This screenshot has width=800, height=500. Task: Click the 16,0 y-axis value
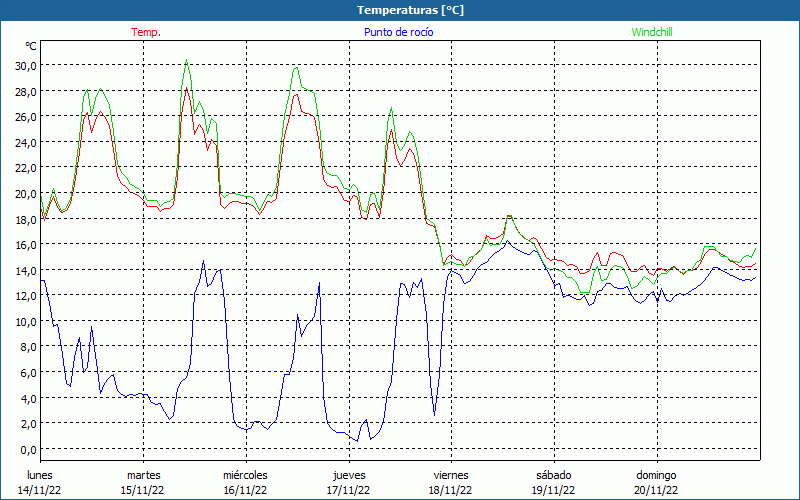26,245
